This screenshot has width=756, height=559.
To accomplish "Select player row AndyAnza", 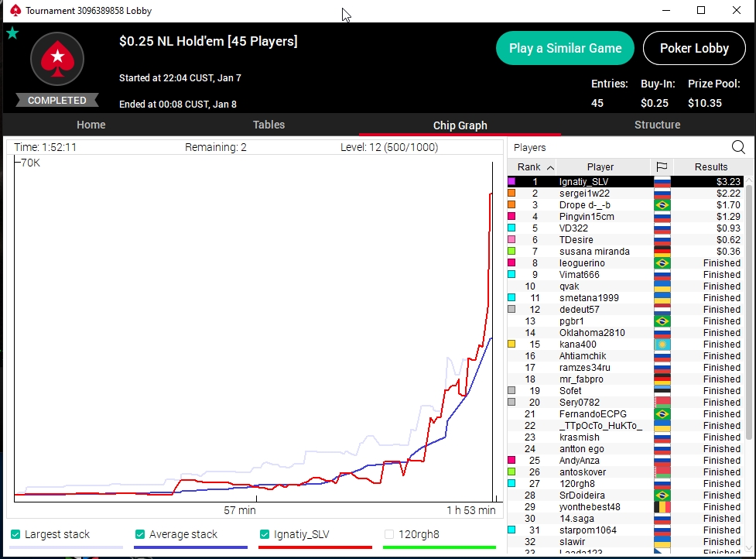I will click(x=625, y=460).
